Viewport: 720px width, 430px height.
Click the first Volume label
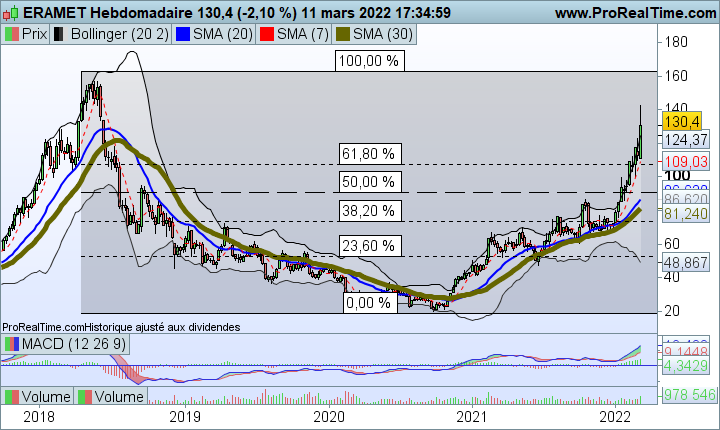pyautogui.click(x=46, y=397)
